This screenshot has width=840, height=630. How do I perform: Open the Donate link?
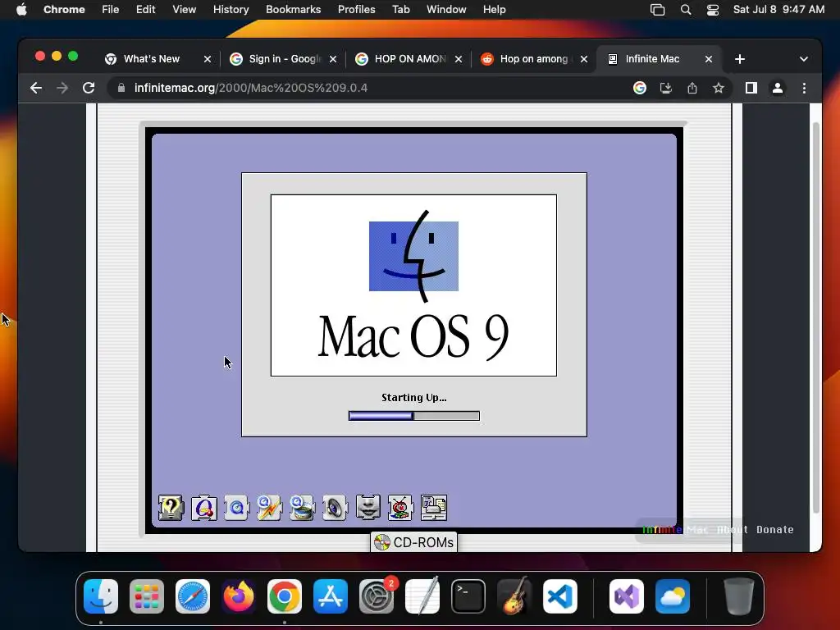click(775, 529)
